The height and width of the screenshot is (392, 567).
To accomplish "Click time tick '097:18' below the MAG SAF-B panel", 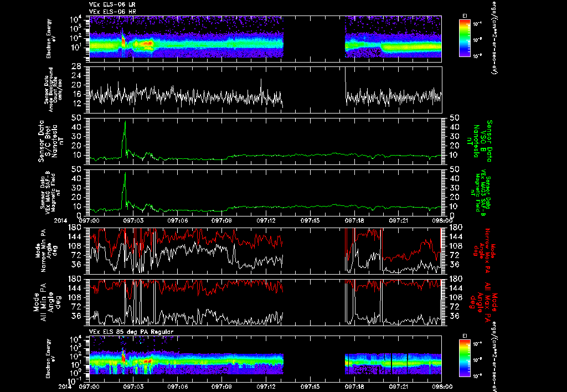I will tap(354, 220).
